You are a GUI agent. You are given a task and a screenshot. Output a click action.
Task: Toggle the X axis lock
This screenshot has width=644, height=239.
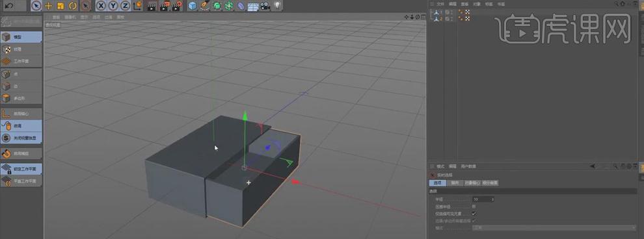(101, 6)
